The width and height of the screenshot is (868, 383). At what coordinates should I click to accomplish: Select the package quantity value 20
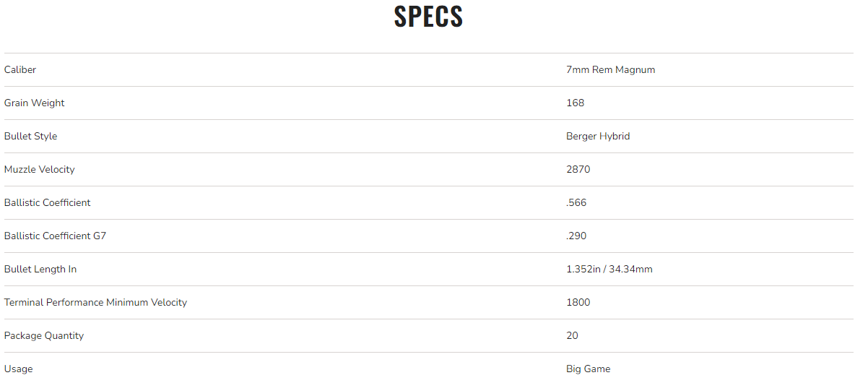click(572, 336)
